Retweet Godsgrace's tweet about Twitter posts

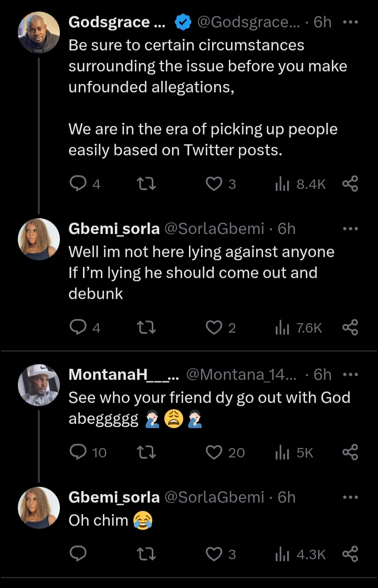pyautogui.click(x=145, y=184)
